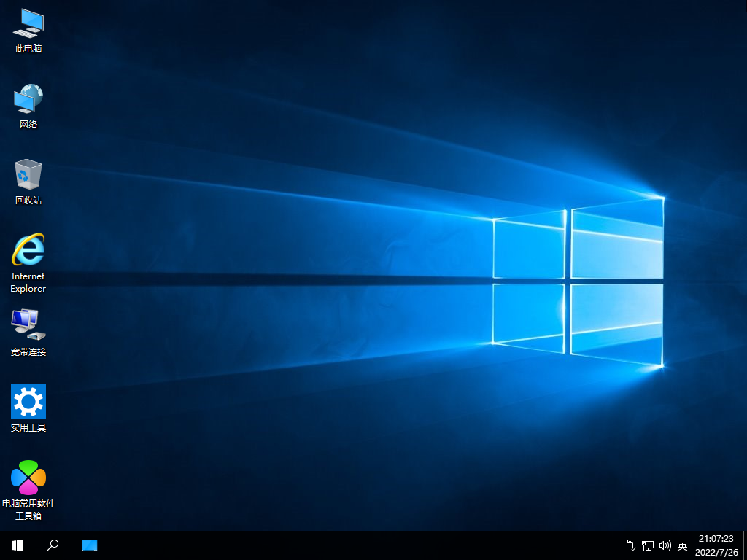Open the blue window app on taskbar
Screen dimensions: 747x560
click(89, 545)
